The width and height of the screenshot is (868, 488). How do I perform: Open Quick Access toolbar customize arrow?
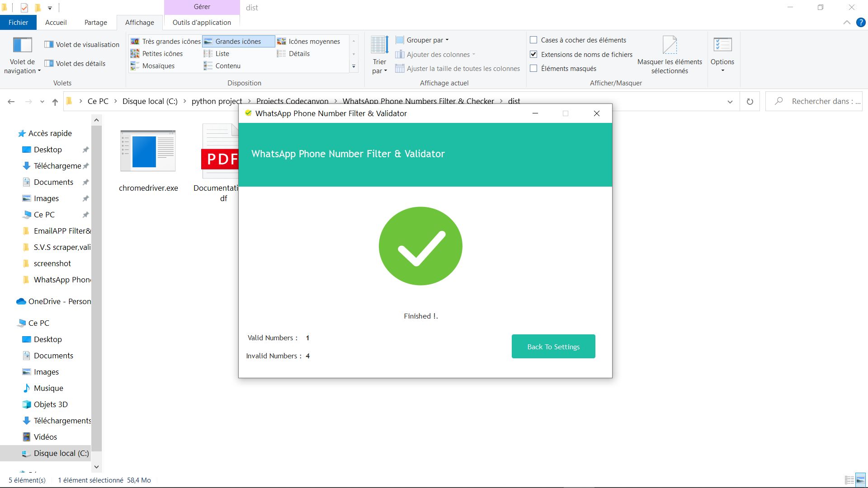coord(50,8)
